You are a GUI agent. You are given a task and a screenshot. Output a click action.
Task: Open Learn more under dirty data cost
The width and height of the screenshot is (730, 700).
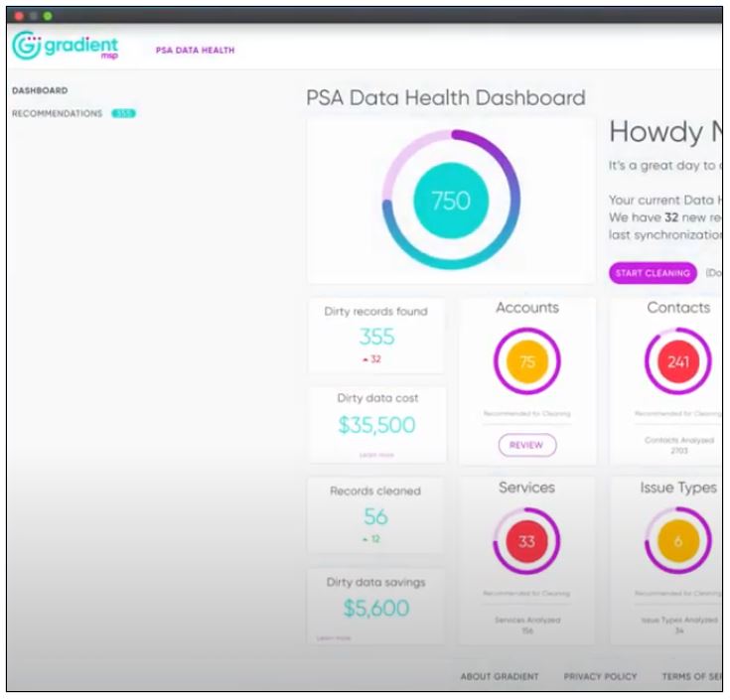tap(376, 455)
